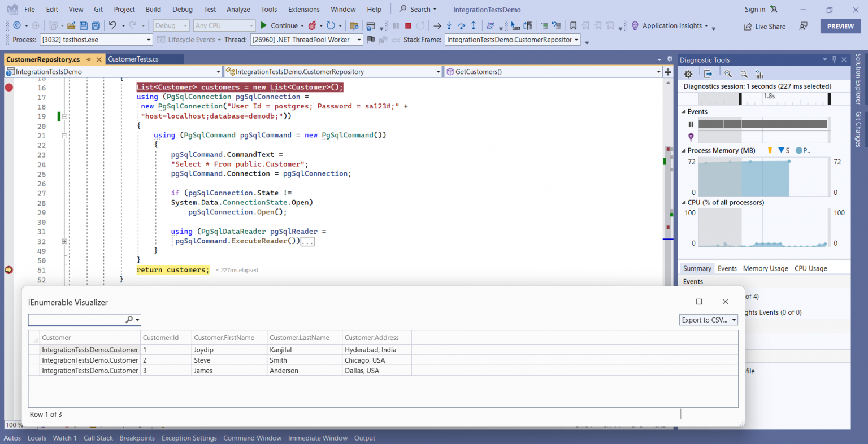Navigate backward with the back arrow icon
This screenshot has height=444, width=868.
pos(17,25)
